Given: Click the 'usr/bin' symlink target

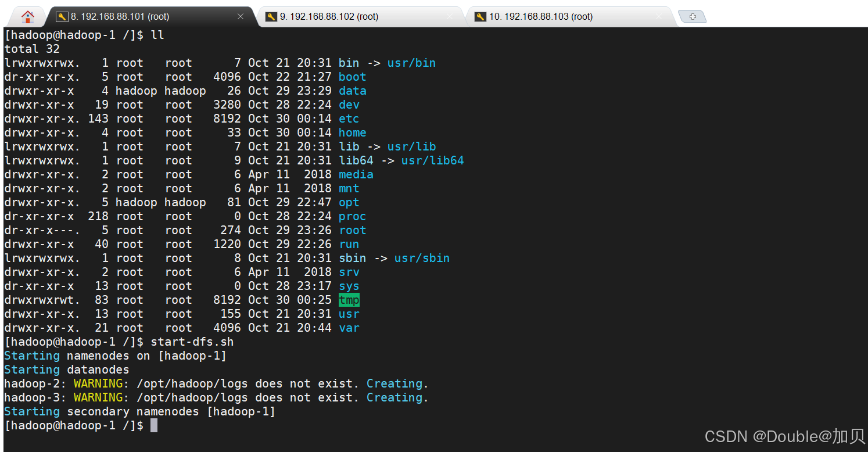Looking at the screenshot, I should point(412,63).
